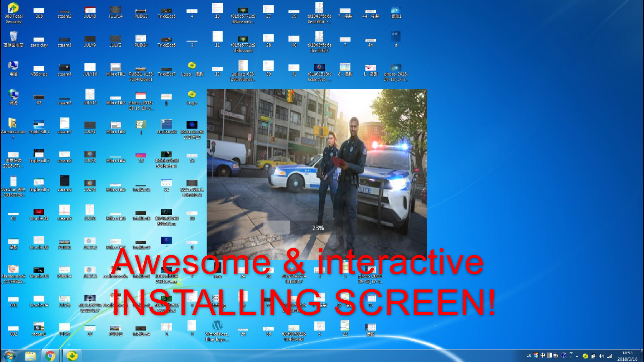This screenshot has width=644, height=362.
Task: Select the 'Logo - 複製' green plus icon
Action: tap(192, 69)
